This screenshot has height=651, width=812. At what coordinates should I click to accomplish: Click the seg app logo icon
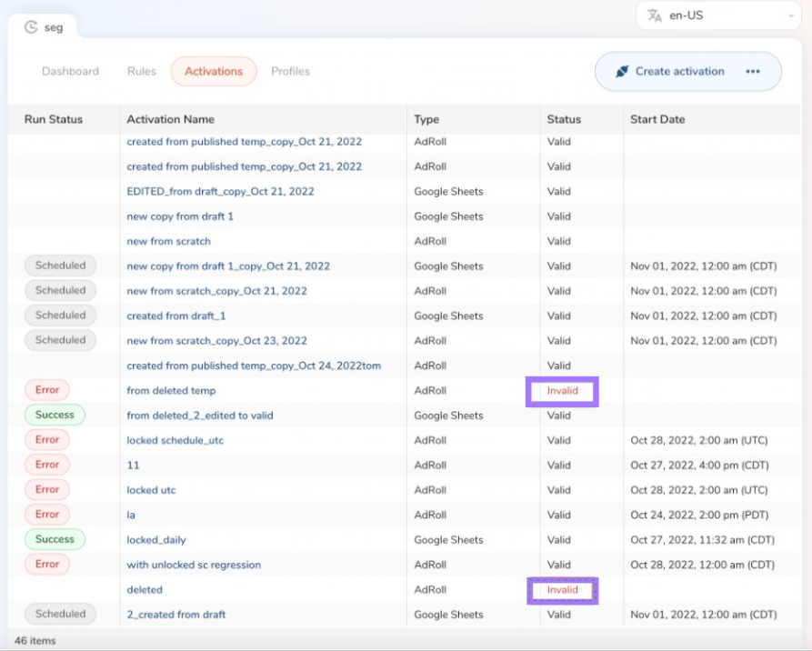(31, 27)
